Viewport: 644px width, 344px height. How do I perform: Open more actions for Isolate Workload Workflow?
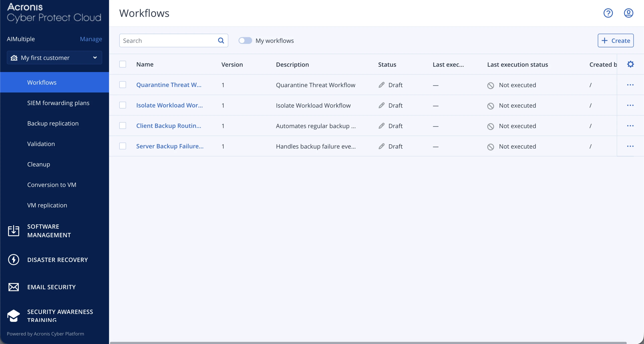click(x=630, y=105)
